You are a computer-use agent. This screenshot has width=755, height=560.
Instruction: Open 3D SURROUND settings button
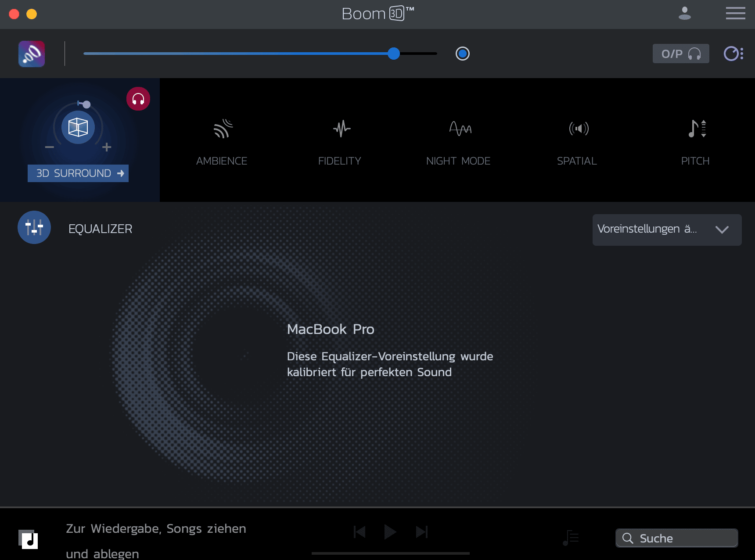point(78,173)
